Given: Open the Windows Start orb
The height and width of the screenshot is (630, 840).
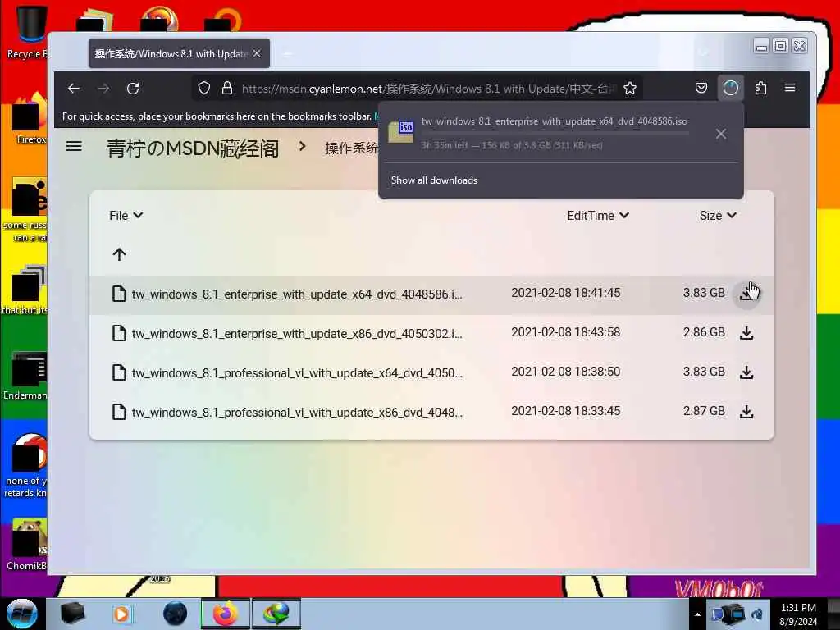Looking at the screenshot, I should click(x=22, y=614).
